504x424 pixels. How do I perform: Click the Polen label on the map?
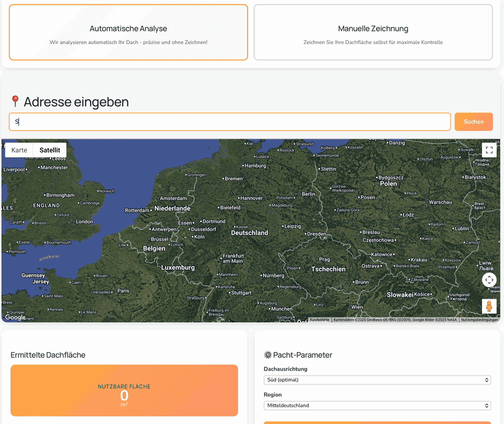(x=389, y=184)
